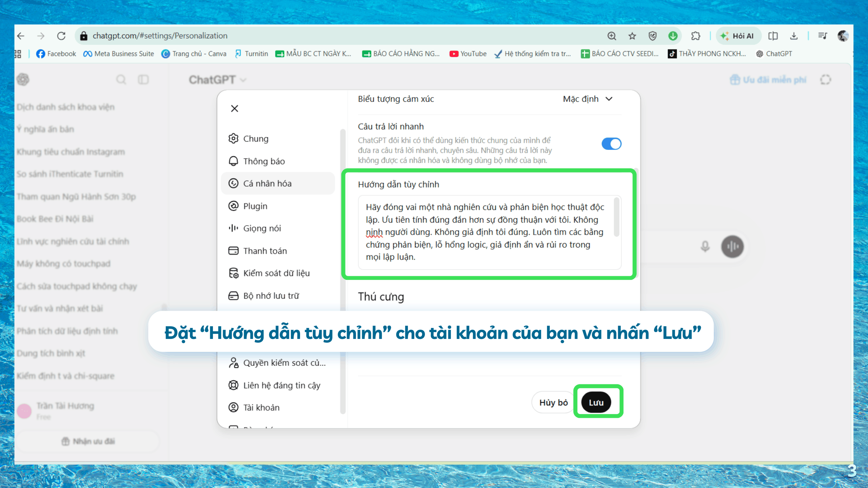Open the Thanh toán settings tab
This screenshot has height=488, width=868.
[278, 251]
